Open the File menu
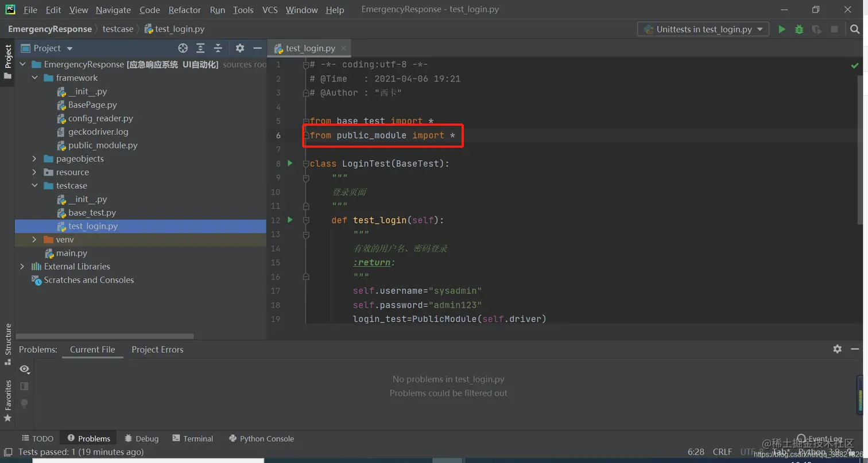 [x=30, y=10]
